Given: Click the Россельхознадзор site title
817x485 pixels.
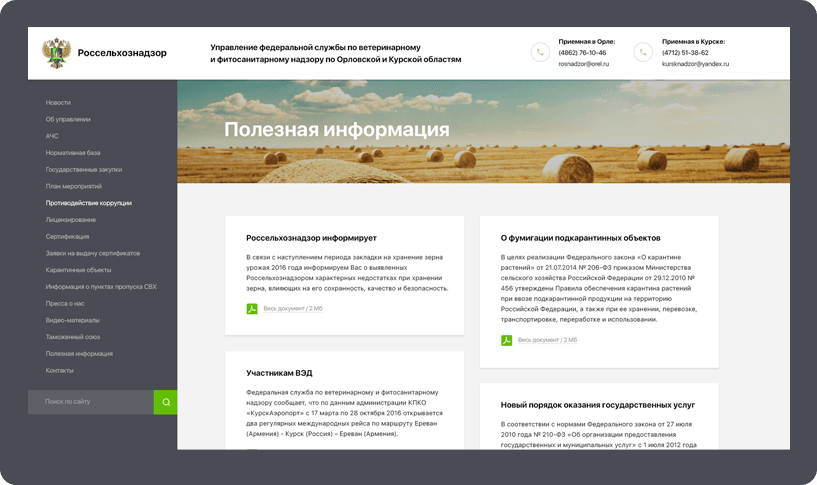Looking at the screenshot, I should point(122,53).
